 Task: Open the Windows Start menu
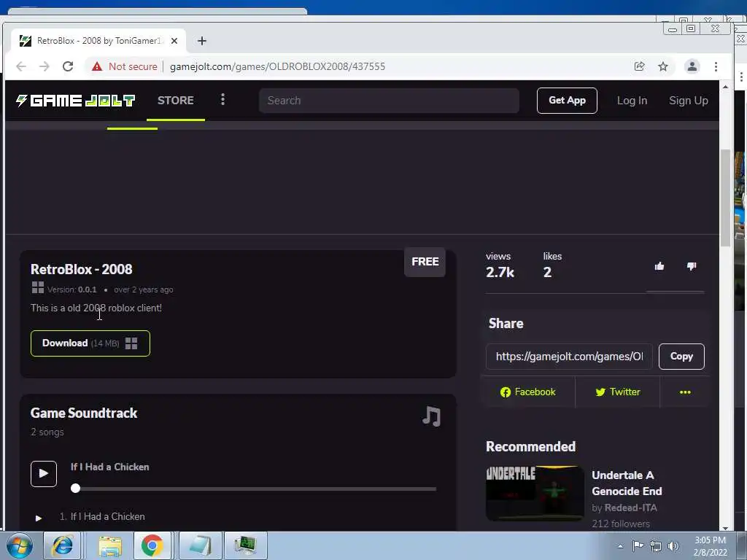point(19,545)
